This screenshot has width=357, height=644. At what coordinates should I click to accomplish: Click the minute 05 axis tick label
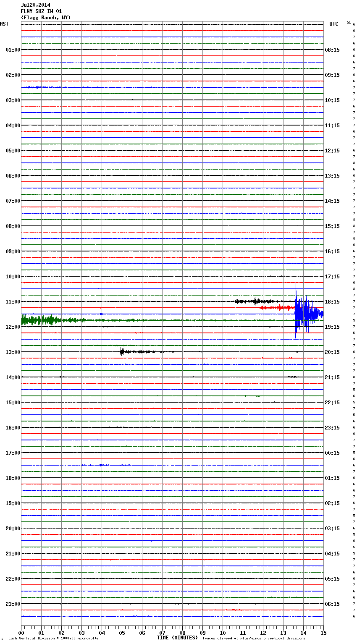tap(122, 633)
